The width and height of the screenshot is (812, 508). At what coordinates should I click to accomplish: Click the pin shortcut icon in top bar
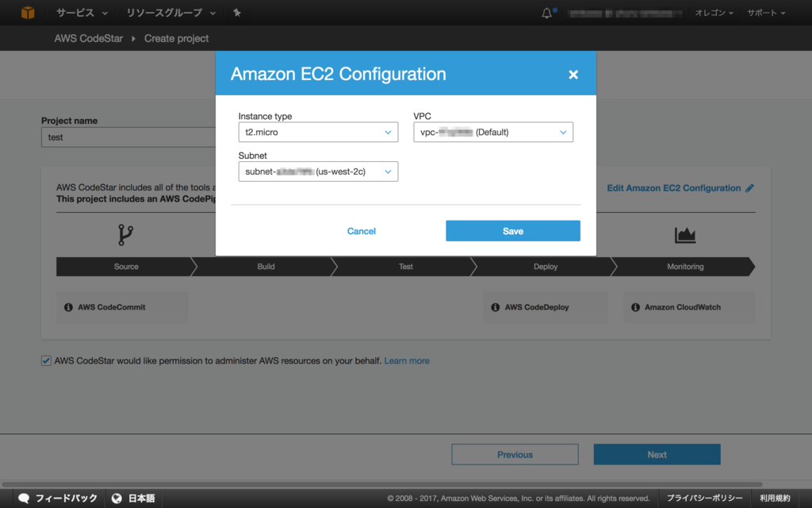point(236,13)
